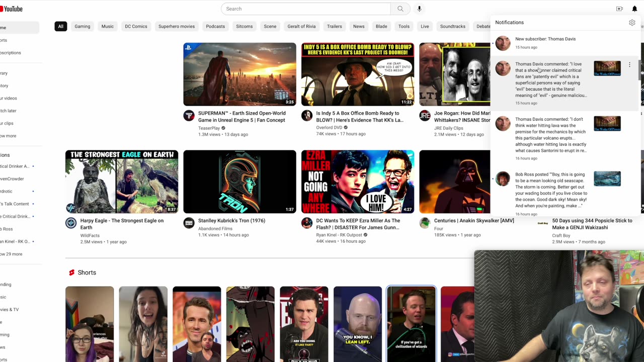Open Four channel avatar
The height and width of the screenshot is (362, 644).
(x=425, y=223)
